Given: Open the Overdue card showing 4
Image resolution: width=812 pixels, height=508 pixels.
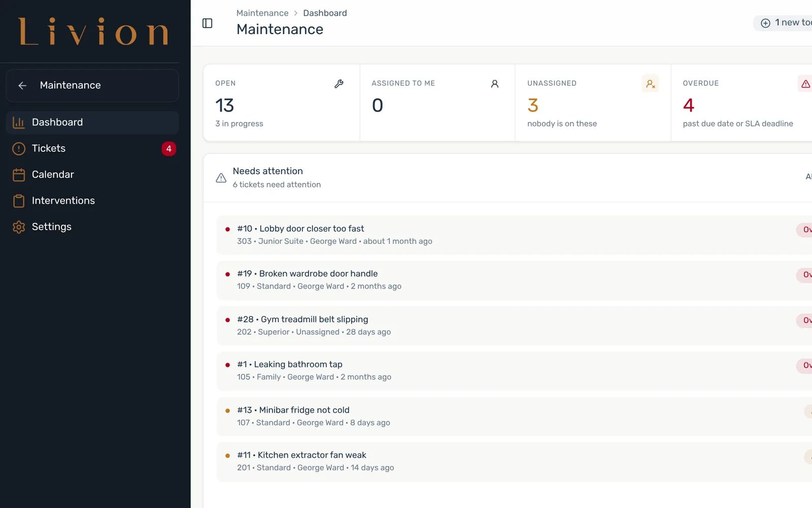Looking at the screenshot, I should [741, 103].
